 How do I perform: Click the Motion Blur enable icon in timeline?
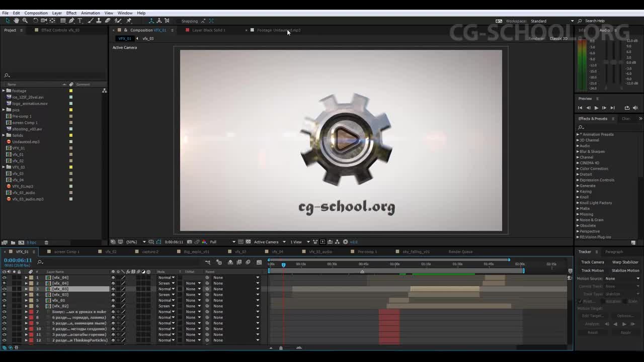click(x=248, y=262)
